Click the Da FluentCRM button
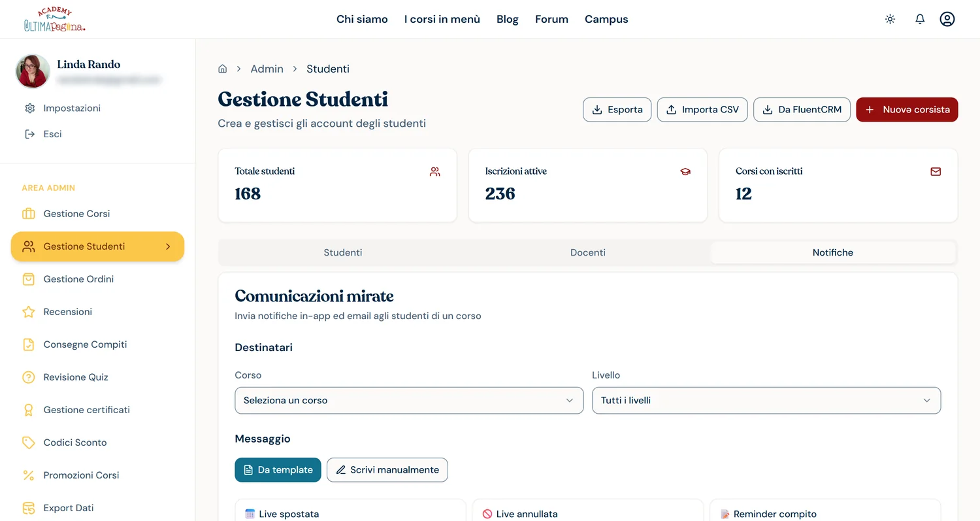This screenshot has width=980, height=521. [x=802, y=110]
